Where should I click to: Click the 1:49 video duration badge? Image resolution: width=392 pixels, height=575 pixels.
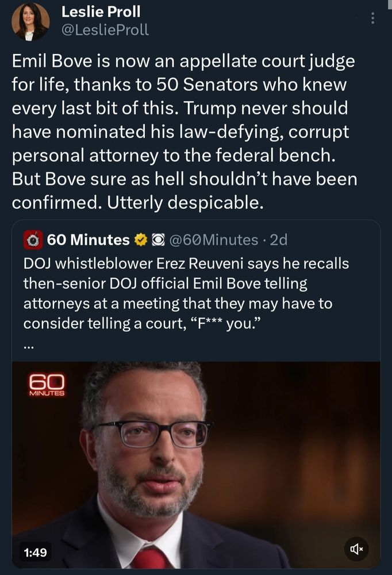(x=36, y=553)
